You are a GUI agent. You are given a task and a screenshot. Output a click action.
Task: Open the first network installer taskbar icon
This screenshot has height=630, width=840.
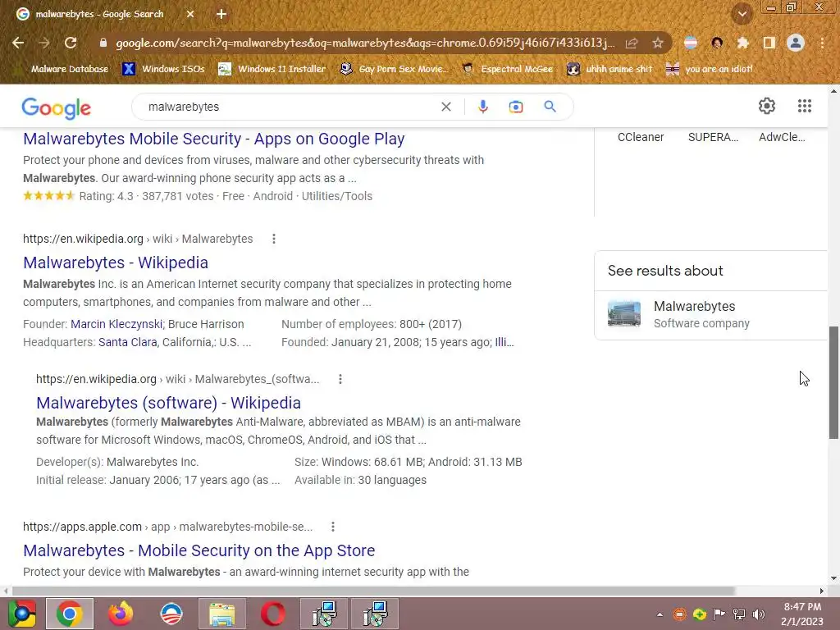[x=325, y=614]
